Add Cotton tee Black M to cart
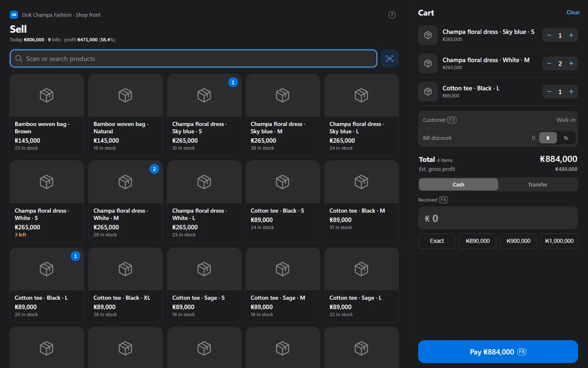 point(361,202)
